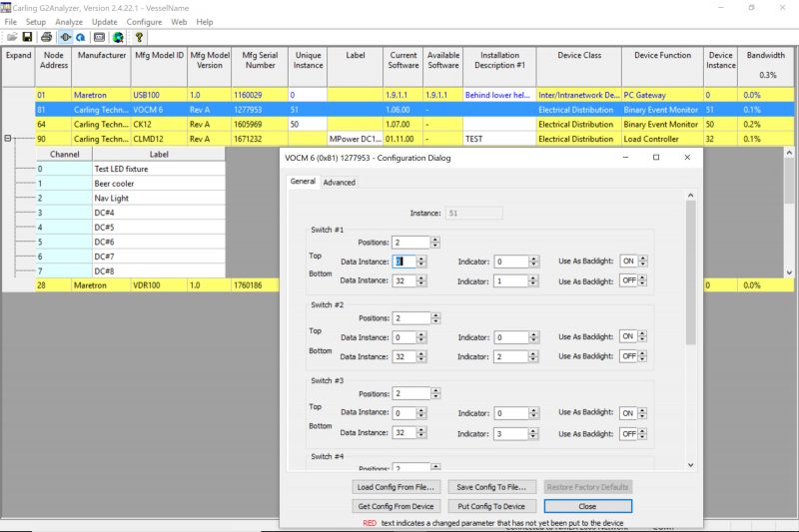Toggle Switch #3 Bottom Use As Backlight OFF
799x532 pixels.
pyautogui.click(x=633, y=434)
